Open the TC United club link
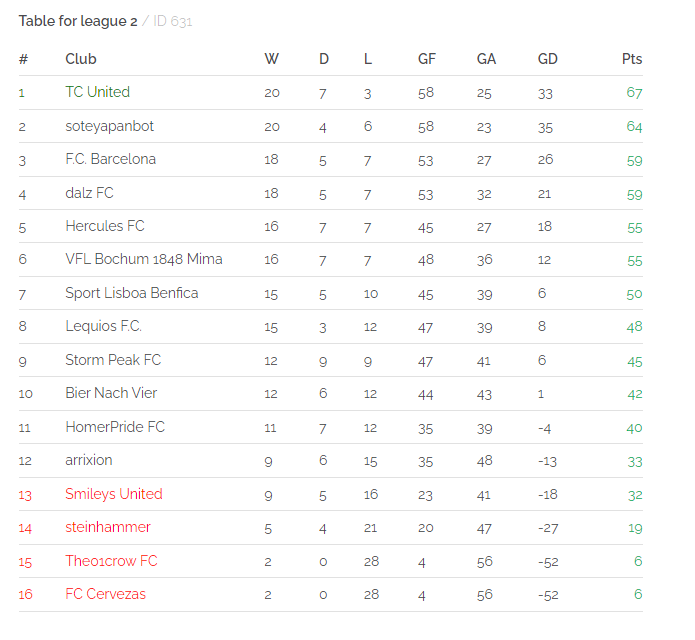This screenshot has height=640, width=695. pyautogui.click(x=98, y=92)
